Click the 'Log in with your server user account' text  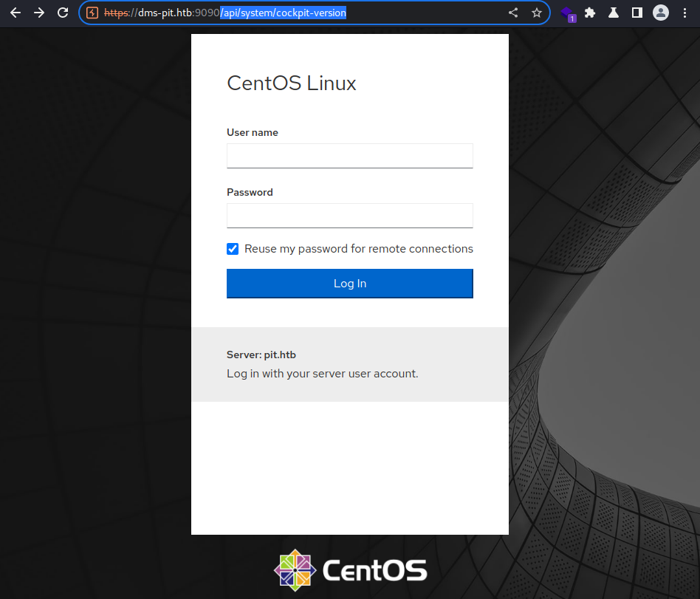323,374
